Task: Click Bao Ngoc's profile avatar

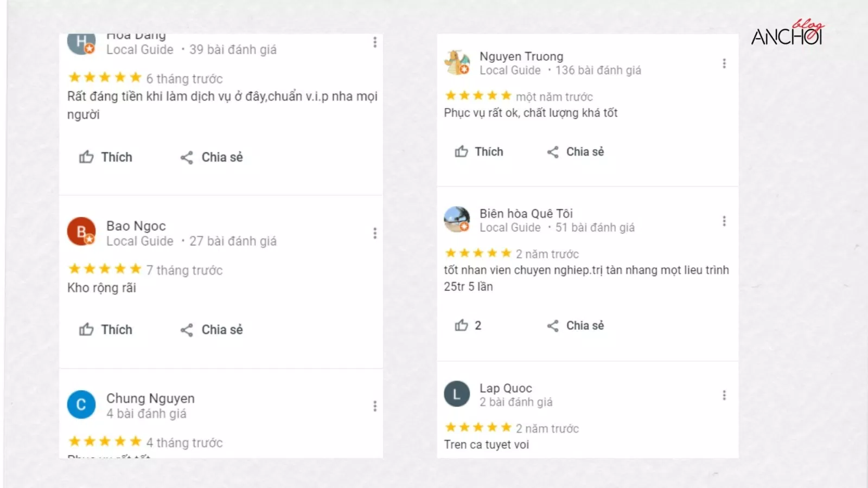Action: (x=81, y=232)
